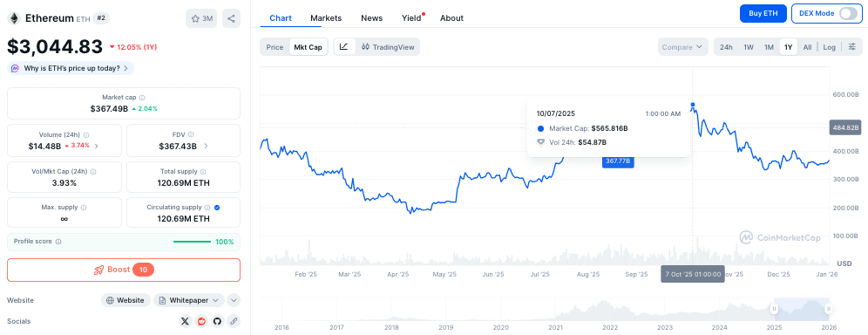This screenshot has width=868, height=335.
Task: Add Ethereum to watchlist via star button
Action: click(x=201, y=18)
